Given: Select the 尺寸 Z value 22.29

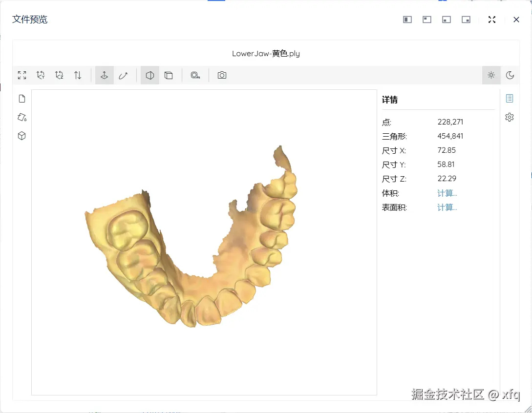Looking at the screenshot, I should 447,179.
